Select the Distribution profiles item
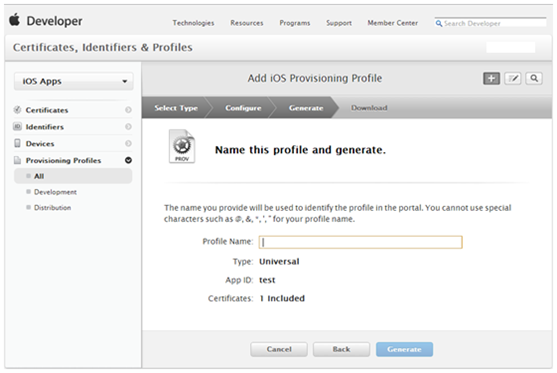 tap(52, 207)
